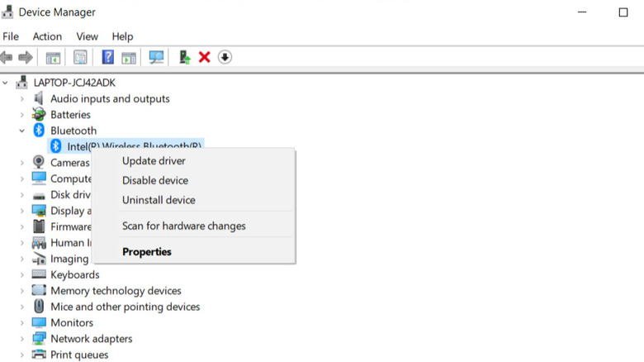Select Mice and other pointing devices

click(125, 307)
